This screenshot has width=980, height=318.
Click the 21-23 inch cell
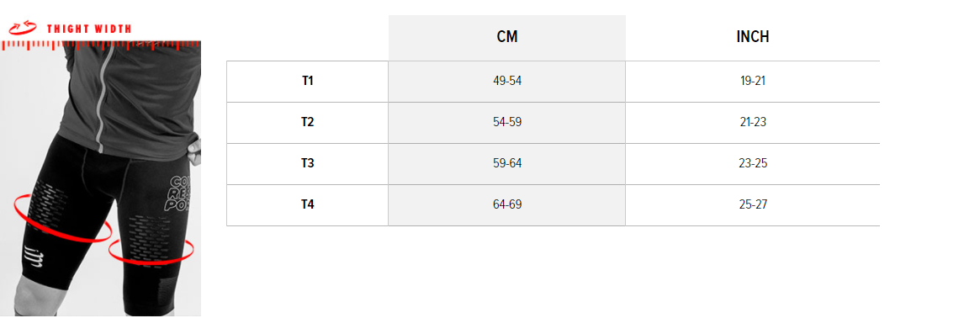tap(753, 123)
